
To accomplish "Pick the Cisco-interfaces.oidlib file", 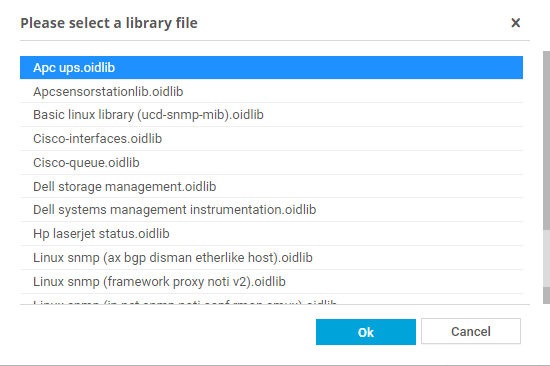I will click(271, 139).
